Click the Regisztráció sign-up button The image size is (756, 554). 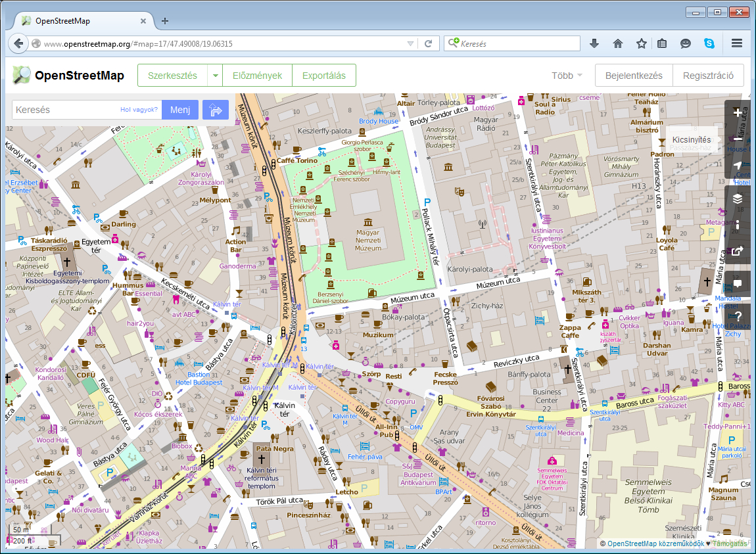[x=708, y=76]
